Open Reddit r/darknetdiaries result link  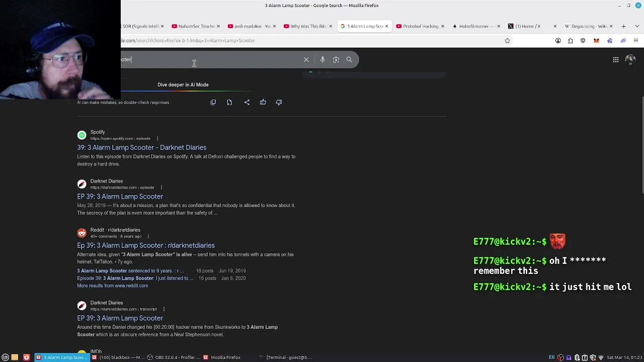coord(146,245)
